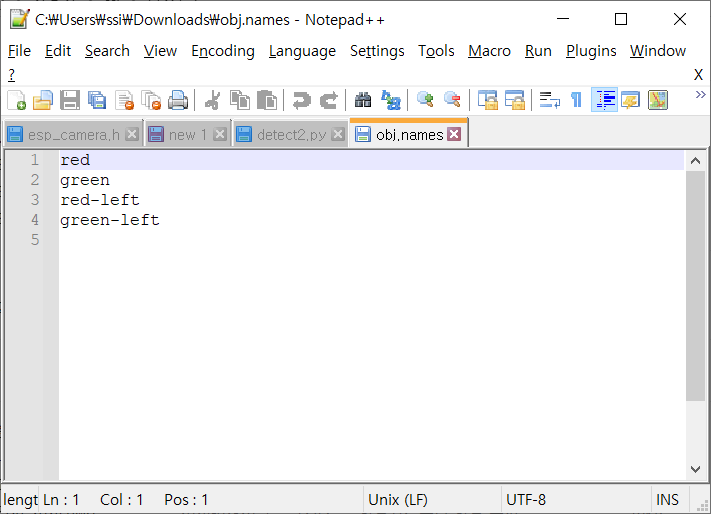
Task: Toggle INS insert mode in status bar
Action: (667, 499)
